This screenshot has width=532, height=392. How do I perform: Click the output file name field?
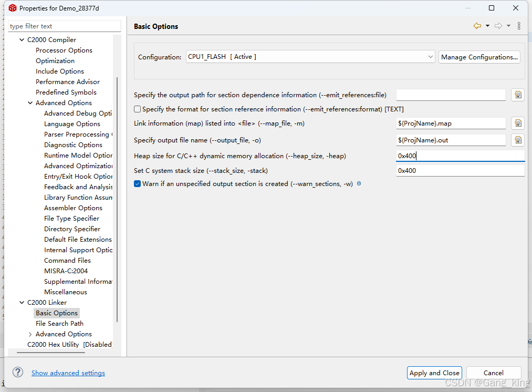coord(451,140)
